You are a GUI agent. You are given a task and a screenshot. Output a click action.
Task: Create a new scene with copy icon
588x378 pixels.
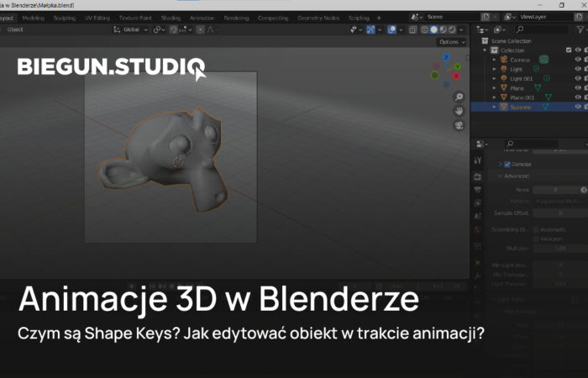486,17
